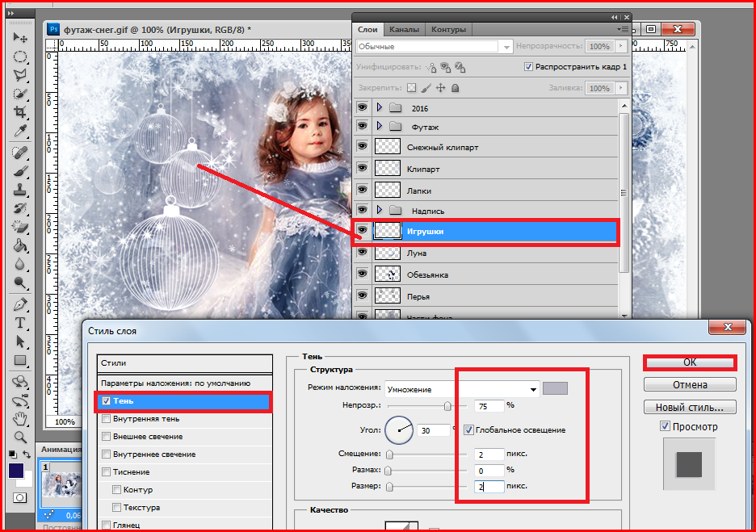Click the foreground color swatch
Viewport: 756px width, 532px height.
tap(16, 471)
